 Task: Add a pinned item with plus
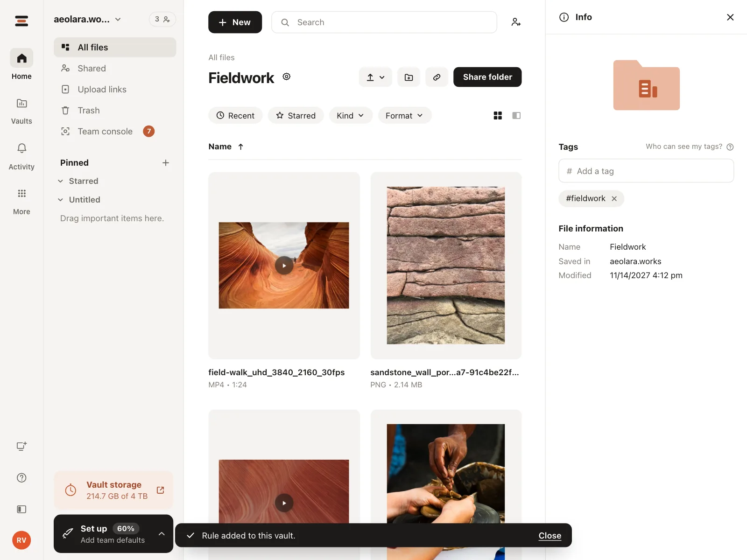(x=166, y=163)
